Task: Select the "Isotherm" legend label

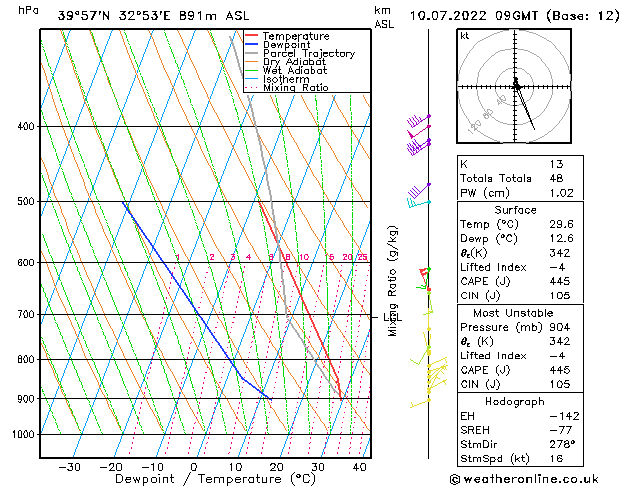Action: (286, 79)
